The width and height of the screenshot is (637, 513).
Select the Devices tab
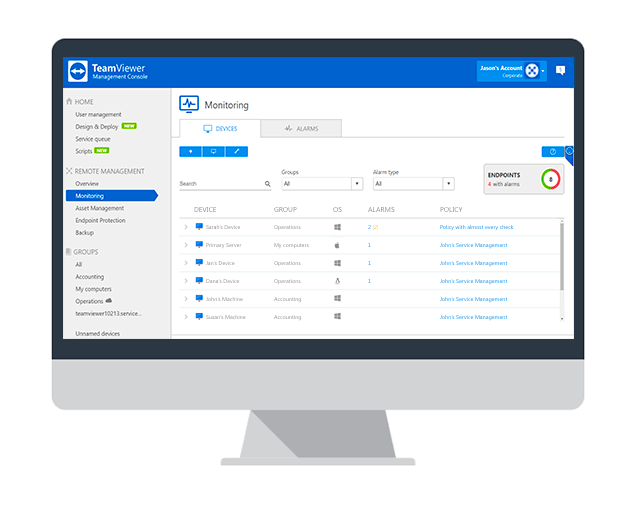point(220,128)
